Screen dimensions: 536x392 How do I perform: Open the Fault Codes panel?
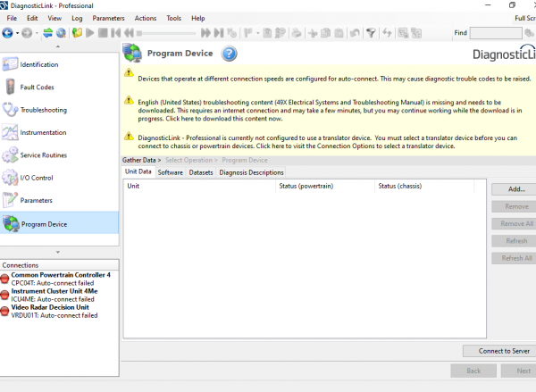point(60,87)
